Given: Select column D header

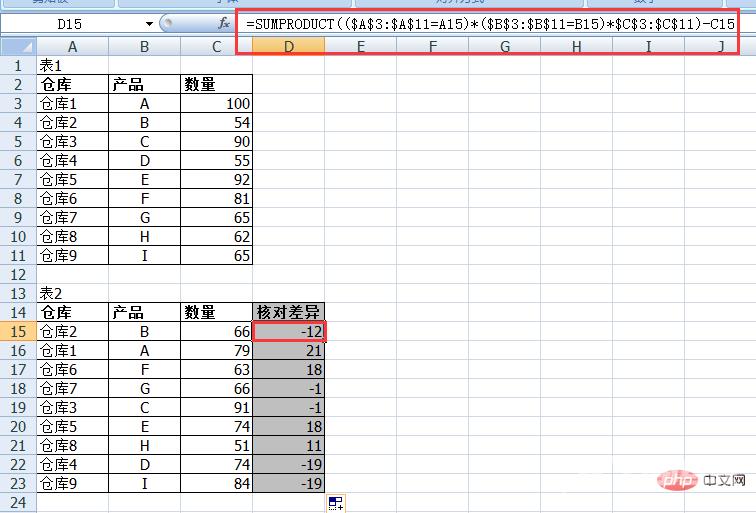Looking at the screenshot, I should (288, 46).
